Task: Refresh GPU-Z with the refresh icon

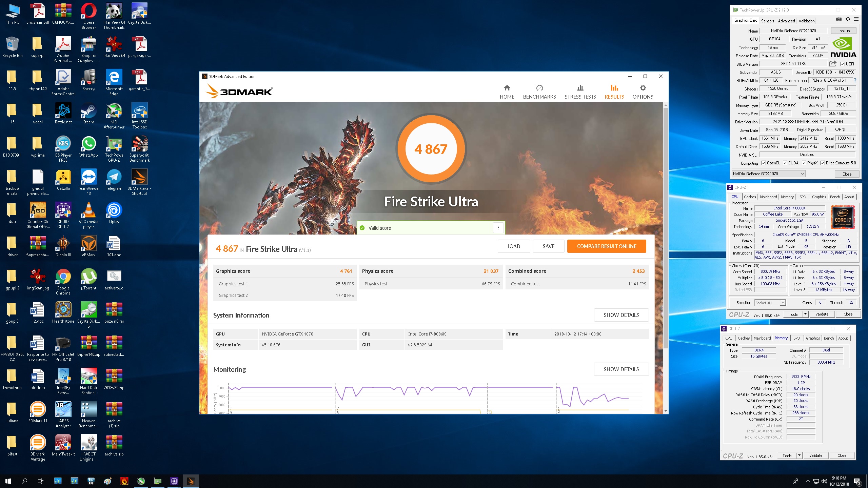Action: click(848, 19)
